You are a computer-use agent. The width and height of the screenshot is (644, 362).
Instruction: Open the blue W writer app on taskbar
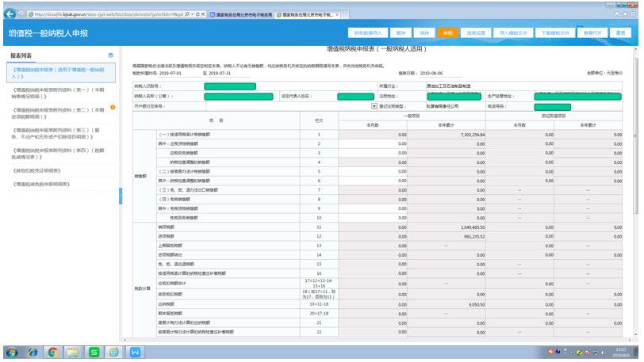(x=135, y=352)
